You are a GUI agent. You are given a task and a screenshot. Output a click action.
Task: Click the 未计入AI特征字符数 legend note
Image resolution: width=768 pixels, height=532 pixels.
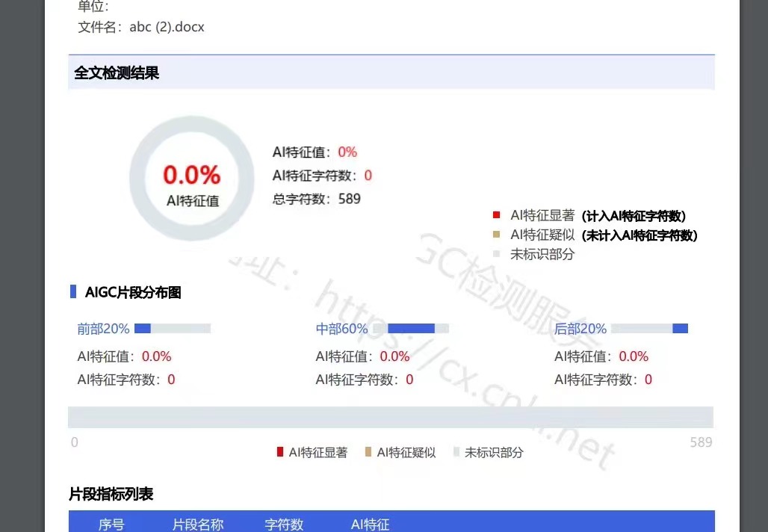pos(640,235)
